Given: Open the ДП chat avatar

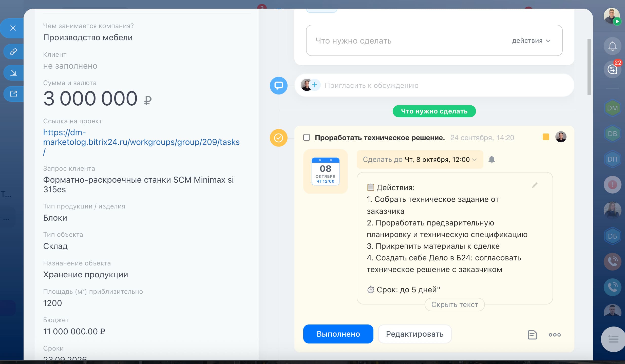Looking at the screenshot, I should click(x=612, y=159).
